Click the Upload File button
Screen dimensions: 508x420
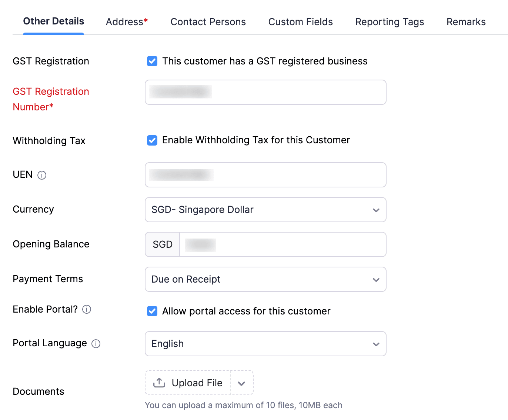[188, 383]
